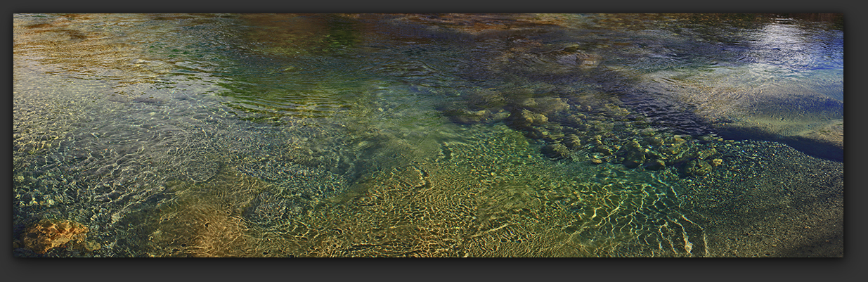The image size is (868, 282).
Task: Click the photo's top-right corner
Action: [841, 15]
